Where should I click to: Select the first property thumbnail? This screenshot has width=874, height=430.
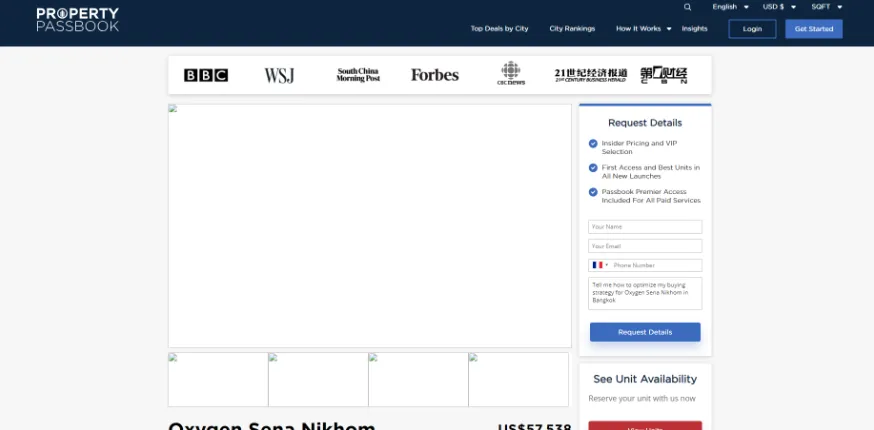coord(218,379)
